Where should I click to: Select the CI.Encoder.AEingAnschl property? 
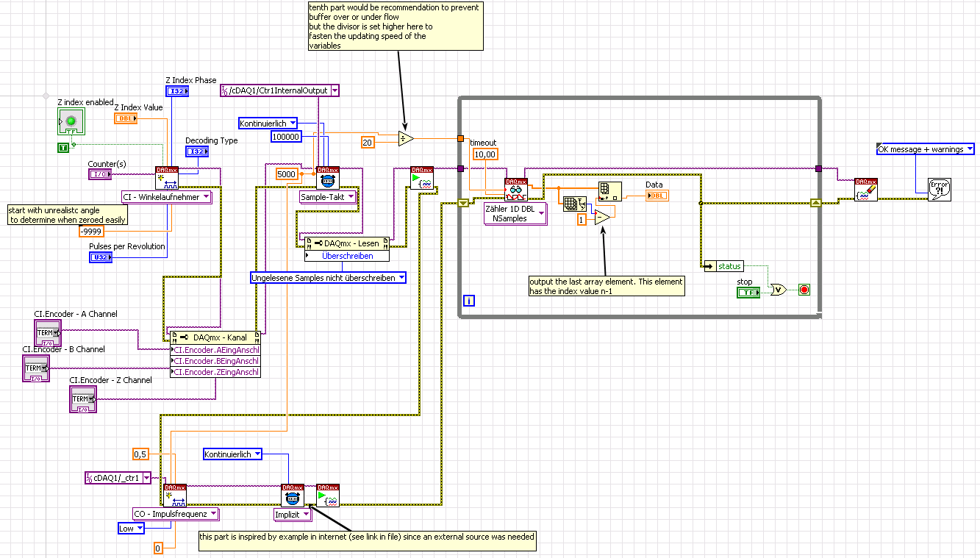pos(215,350)
